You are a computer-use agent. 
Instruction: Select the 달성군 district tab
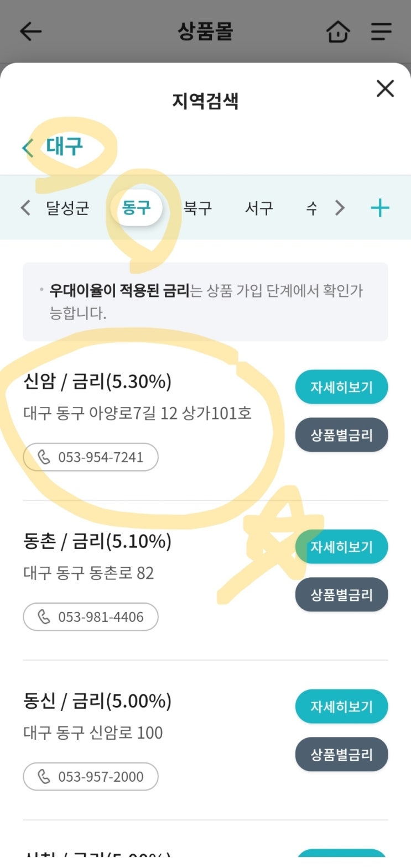click(x=67, y=208)
